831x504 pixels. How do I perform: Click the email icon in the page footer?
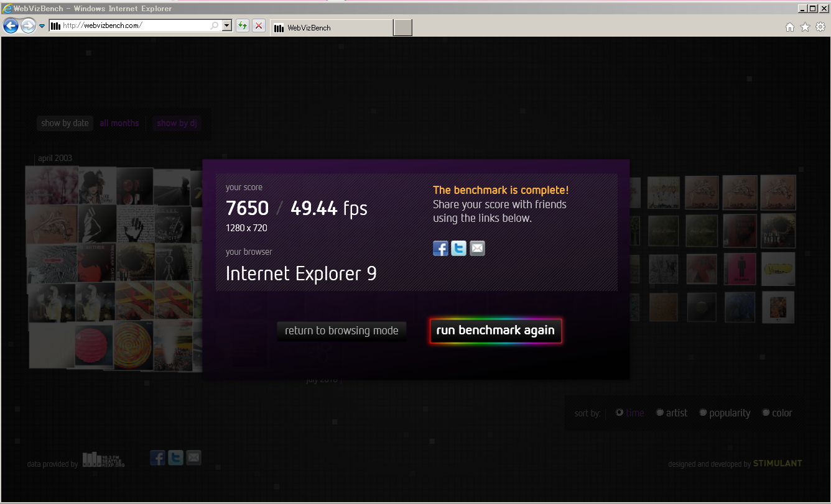tap(194, 458)
